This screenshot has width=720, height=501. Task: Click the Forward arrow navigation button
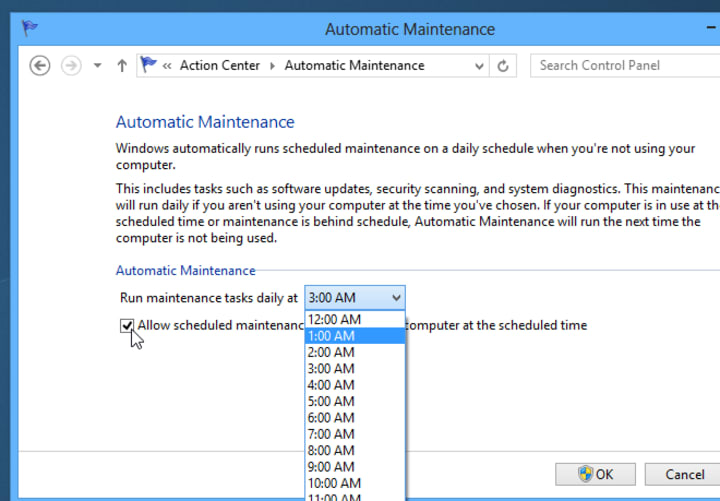point(71,66)
